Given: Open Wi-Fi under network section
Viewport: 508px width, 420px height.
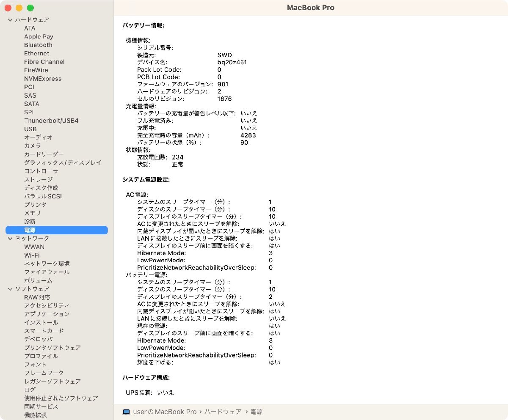Looking at the screenshot, I should (x=32, y=255).
